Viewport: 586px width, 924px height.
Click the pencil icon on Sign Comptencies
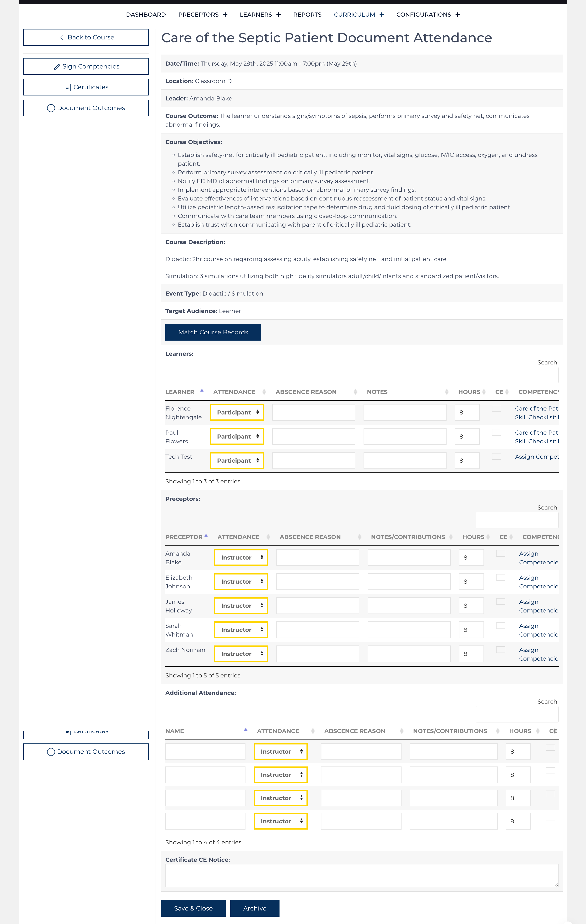pyautogui.click(x=57, y=67)
